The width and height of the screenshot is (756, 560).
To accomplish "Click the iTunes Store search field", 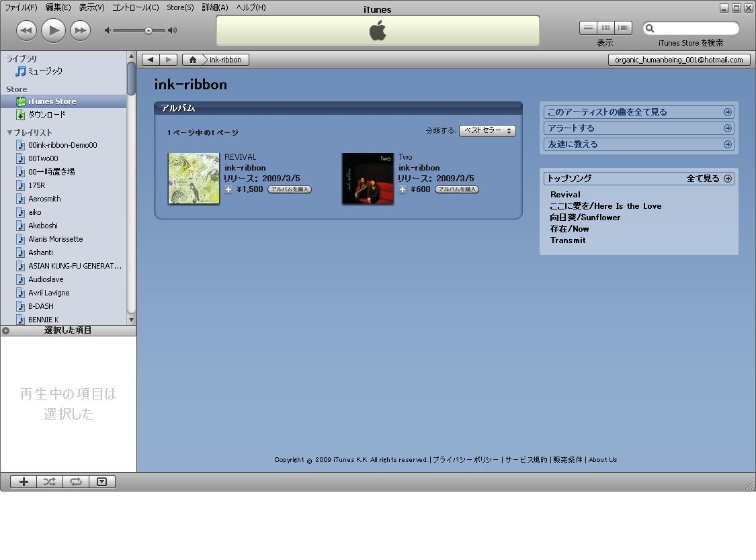I will coord(691,28).
